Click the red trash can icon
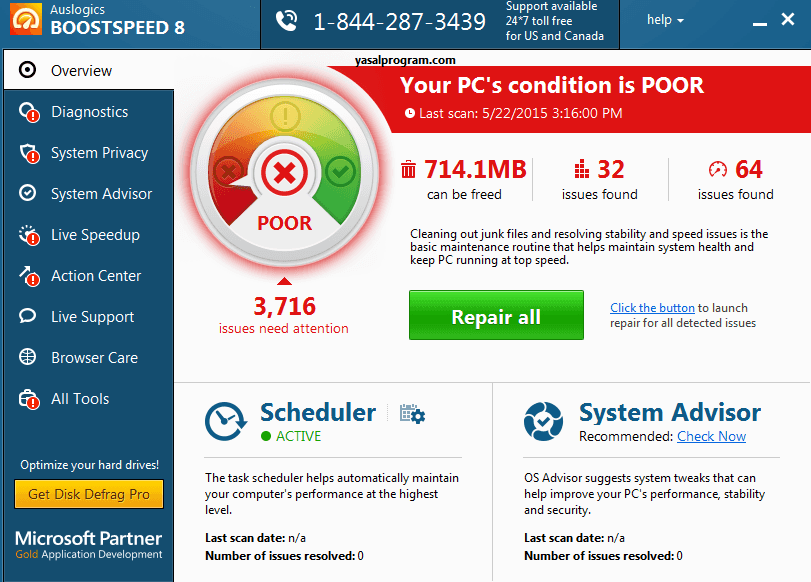811x582 pixels. (408, 169)
